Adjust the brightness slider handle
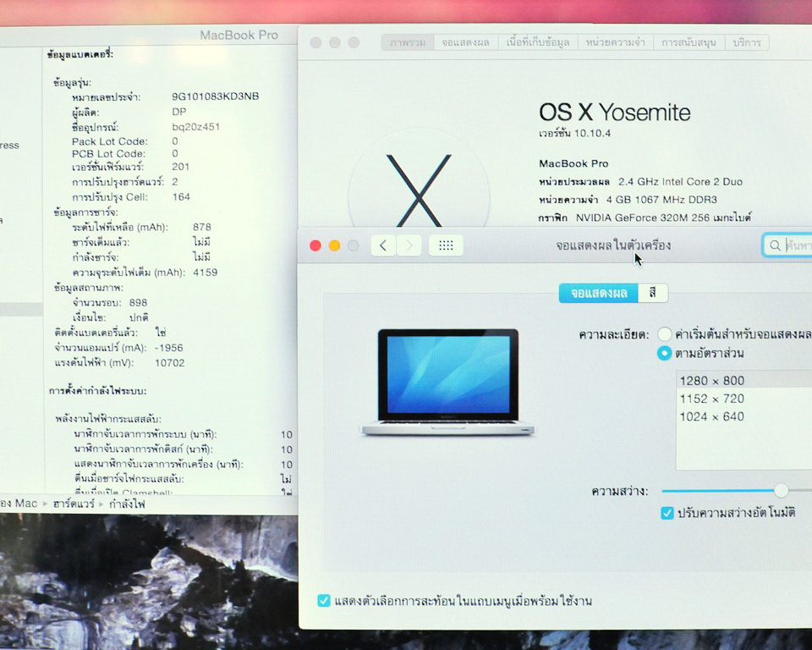 click(x=781, y=490)
